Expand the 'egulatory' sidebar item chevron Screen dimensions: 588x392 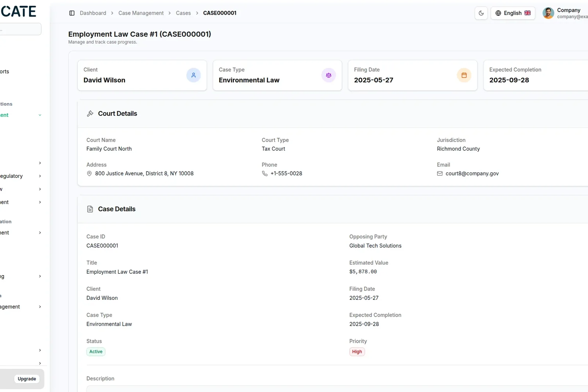(x=40, y=176)
